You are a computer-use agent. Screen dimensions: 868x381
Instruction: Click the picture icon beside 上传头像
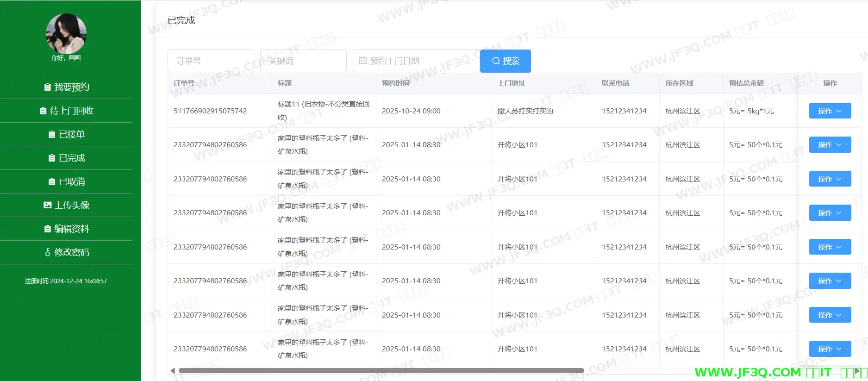click(47, 205)
